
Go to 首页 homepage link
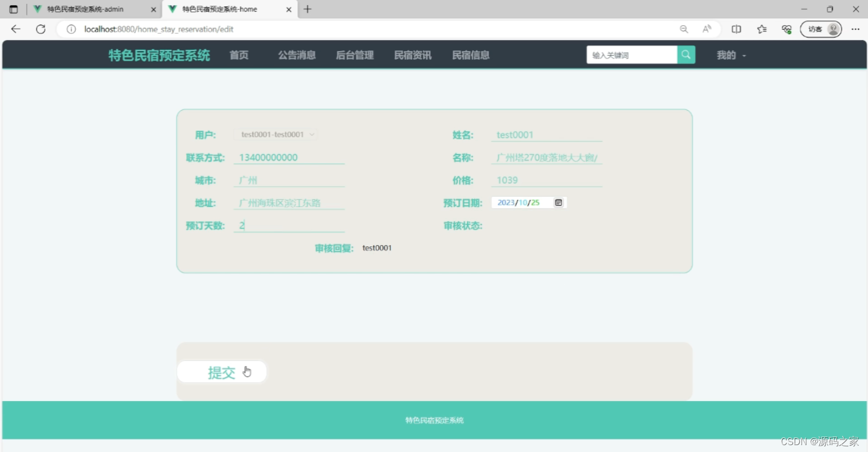[x=238, y=55]
